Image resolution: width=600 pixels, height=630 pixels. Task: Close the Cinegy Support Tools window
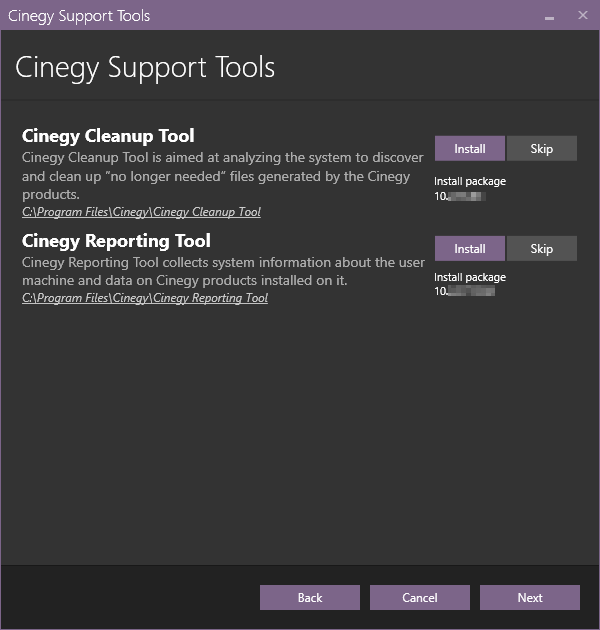pyautogui.click(x=583, y=15)
